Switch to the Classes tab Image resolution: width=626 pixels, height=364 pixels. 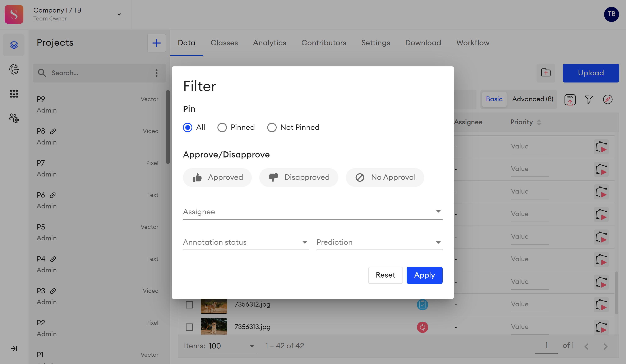tap(224, 43)
